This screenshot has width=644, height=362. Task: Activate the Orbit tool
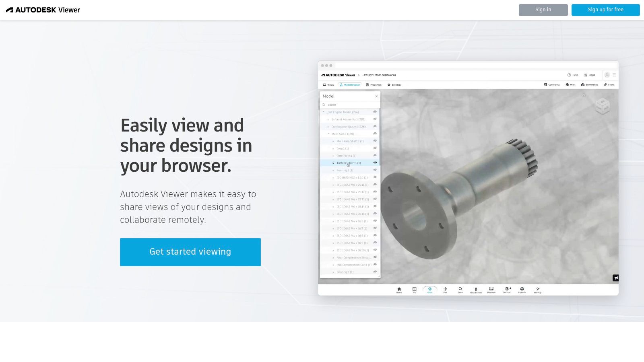click(429, 288)
